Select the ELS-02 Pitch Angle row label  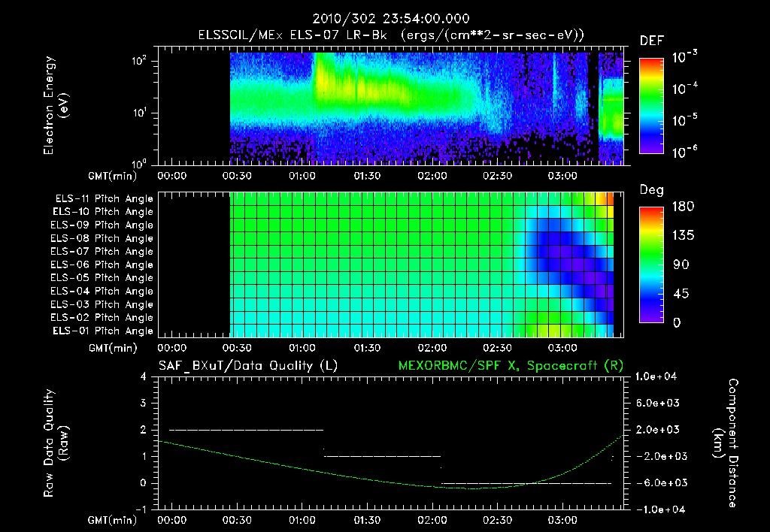tap(102, 318)
